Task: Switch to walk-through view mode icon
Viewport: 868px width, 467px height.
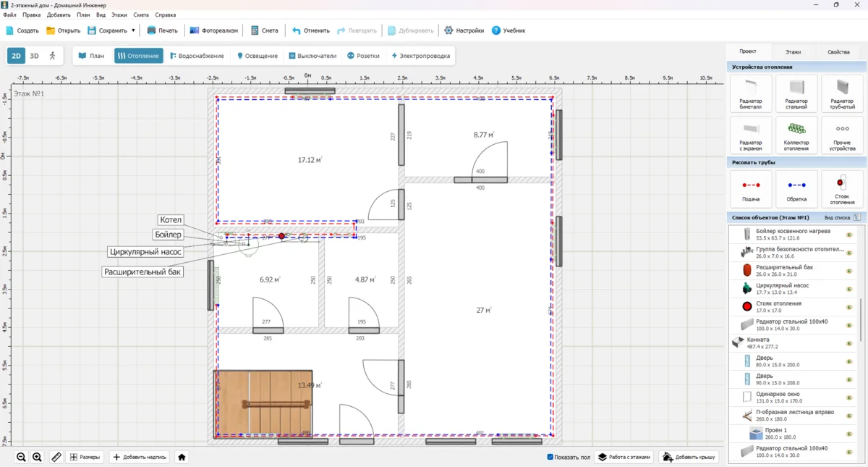Action: coord(53,56)
